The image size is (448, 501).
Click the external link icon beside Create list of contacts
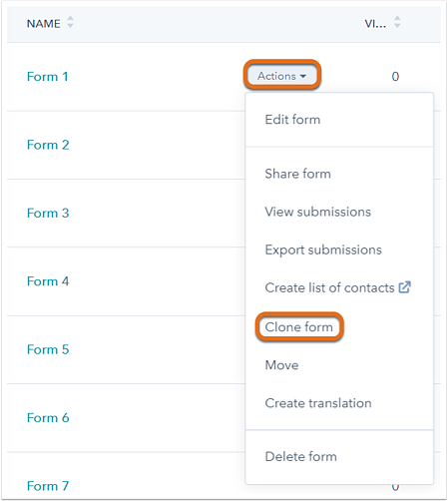405,287
